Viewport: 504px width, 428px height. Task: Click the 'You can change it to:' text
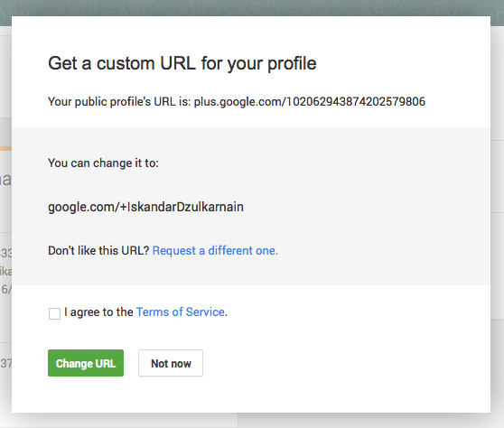pos(103,163)
